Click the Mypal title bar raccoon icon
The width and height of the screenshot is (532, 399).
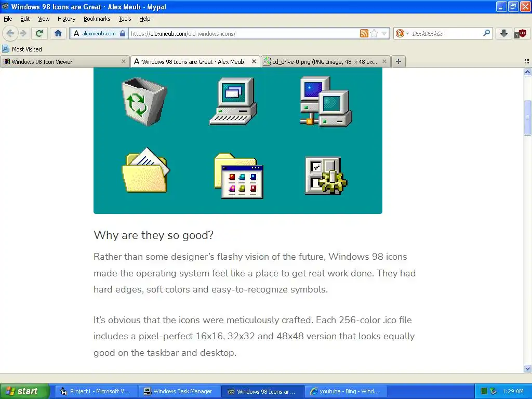point(5,6)
